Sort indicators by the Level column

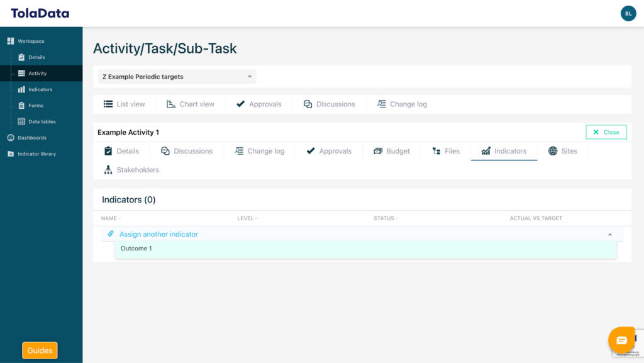click(247, 218)
